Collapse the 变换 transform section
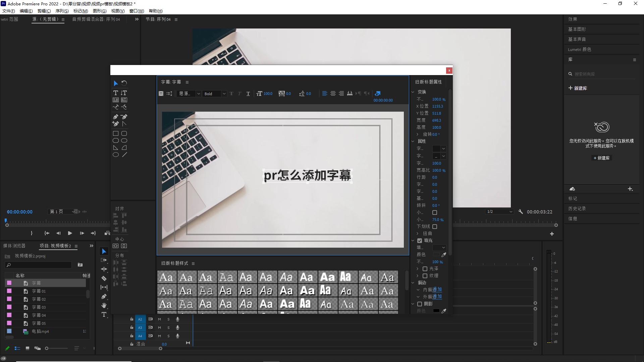644x362 pixels. 413,92
